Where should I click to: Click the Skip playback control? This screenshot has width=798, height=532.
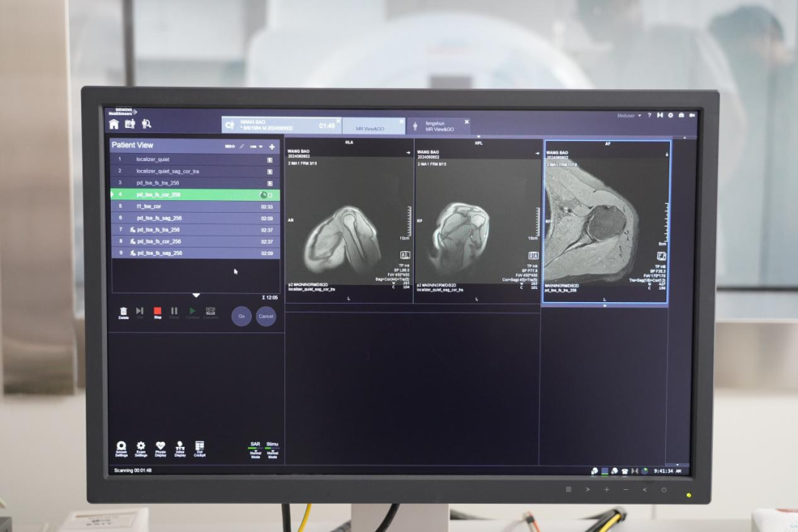coord(140,313)
